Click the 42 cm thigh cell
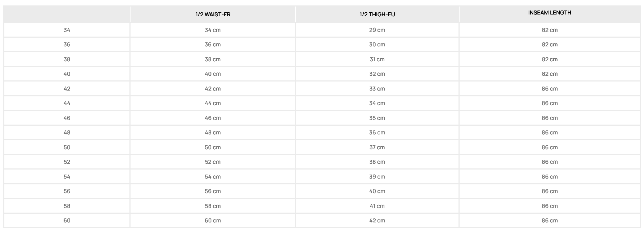This screenshot has height=230, width=644. 377,221
